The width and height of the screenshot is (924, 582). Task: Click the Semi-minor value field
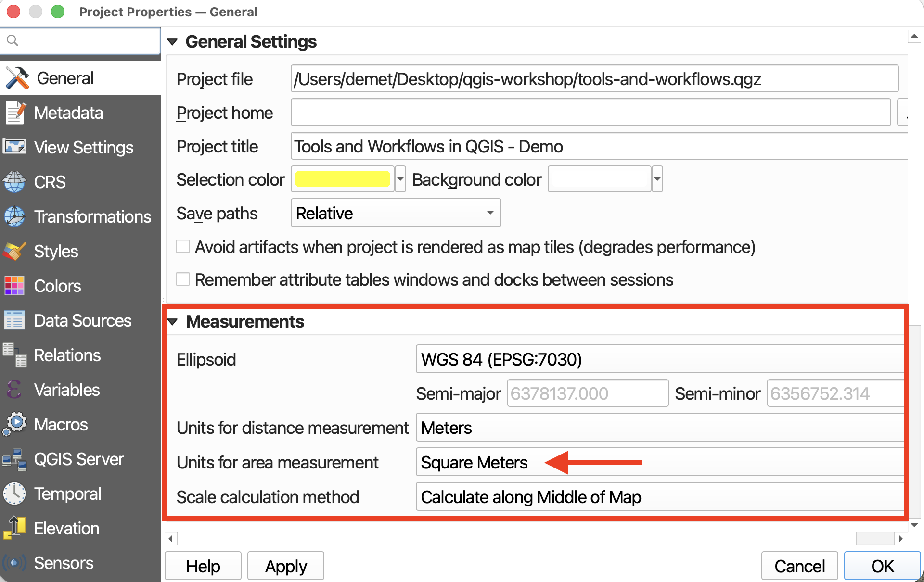point(835,393)
